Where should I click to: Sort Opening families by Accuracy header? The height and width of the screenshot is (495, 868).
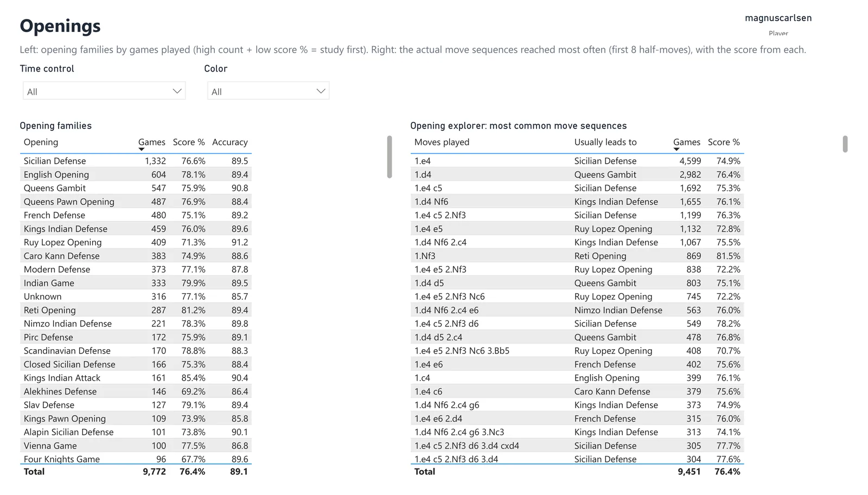tap(230, 142)
